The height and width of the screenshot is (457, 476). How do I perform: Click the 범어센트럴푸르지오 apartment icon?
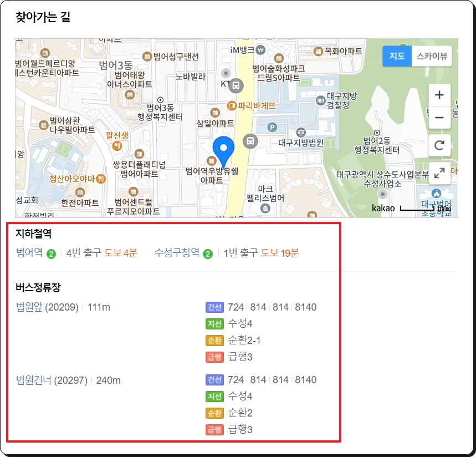tap(133, 192)
